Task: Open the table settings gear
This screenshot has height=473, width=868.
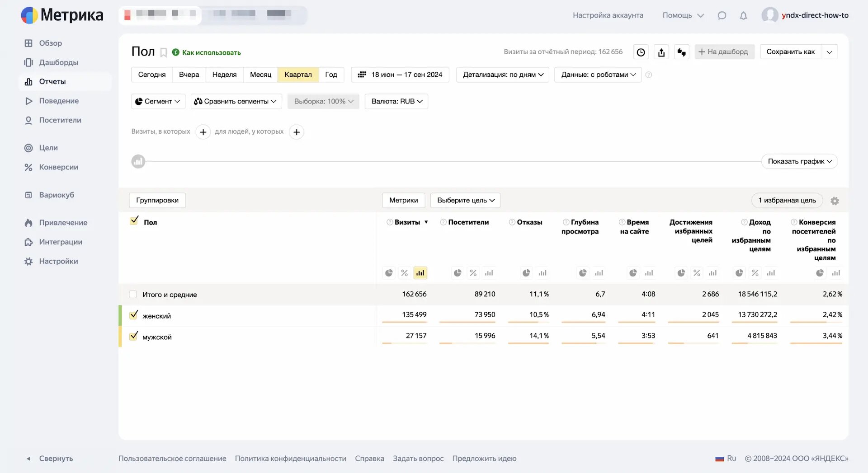Action: (835, 201)
